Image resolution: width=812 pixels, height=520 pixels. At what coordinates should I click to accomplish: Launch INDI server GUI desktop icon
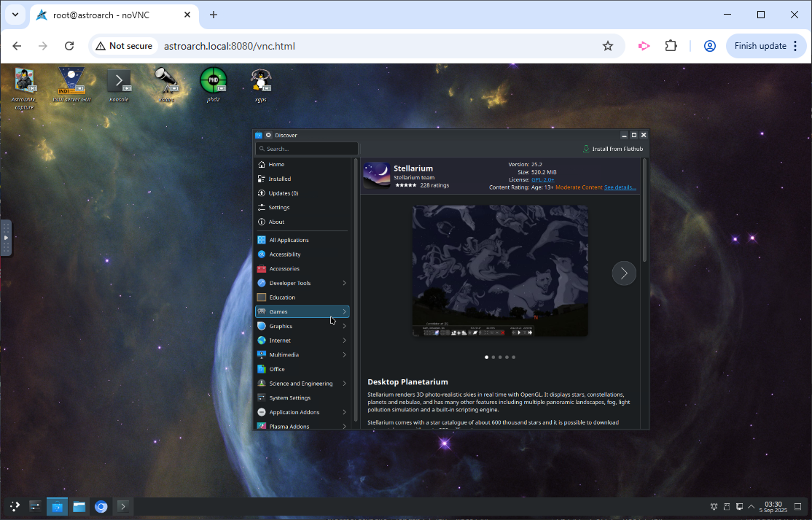coord(71,85)
